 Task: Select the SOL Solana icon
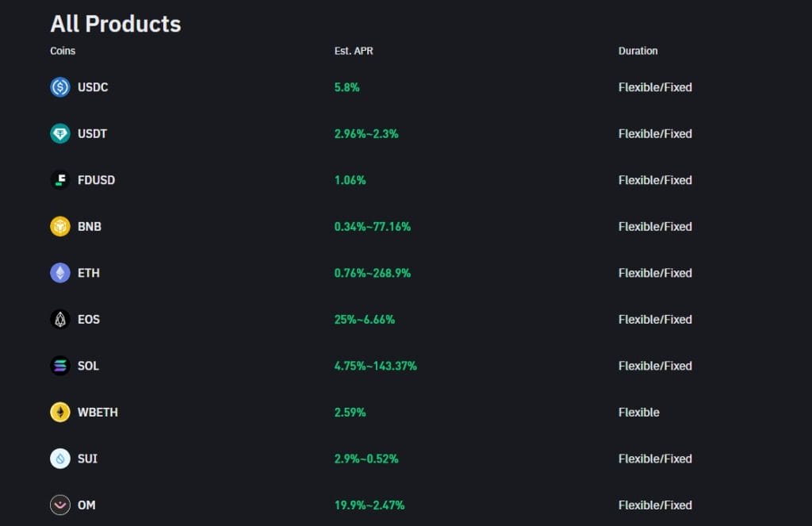click(60, 366)
